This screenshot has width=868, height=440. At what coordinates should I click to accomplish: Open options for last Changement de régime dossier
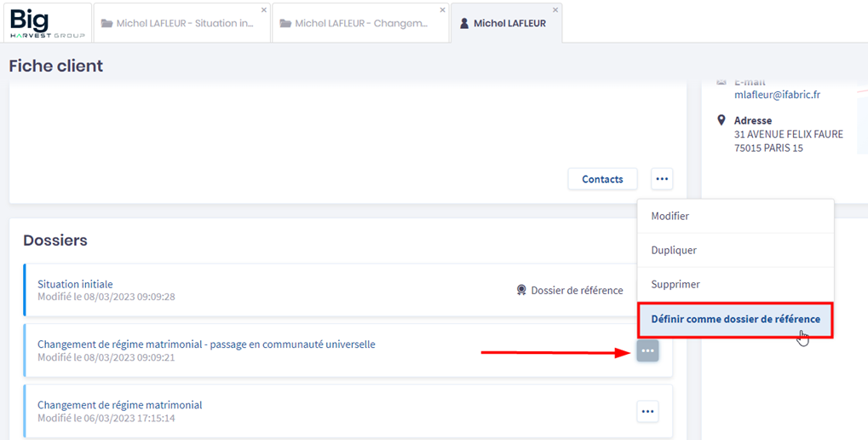point(647,412)
